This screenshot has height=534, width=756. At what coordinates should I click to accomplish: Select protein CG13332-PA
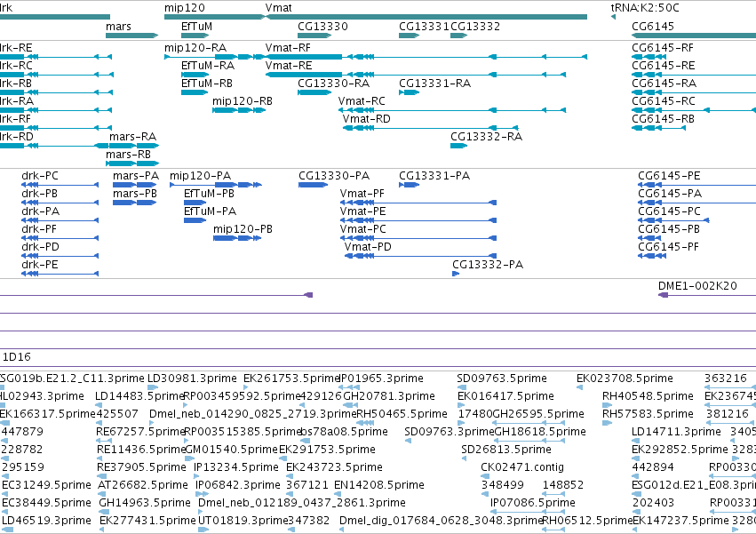[x=456, y=274]
